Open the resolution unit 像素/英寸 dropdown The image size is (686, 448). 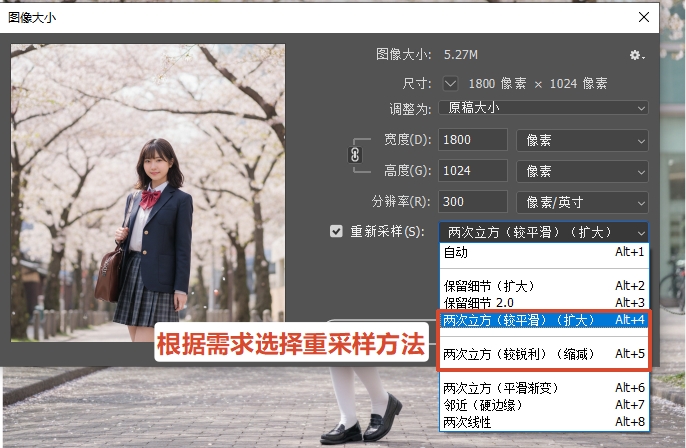click(582, 202)
